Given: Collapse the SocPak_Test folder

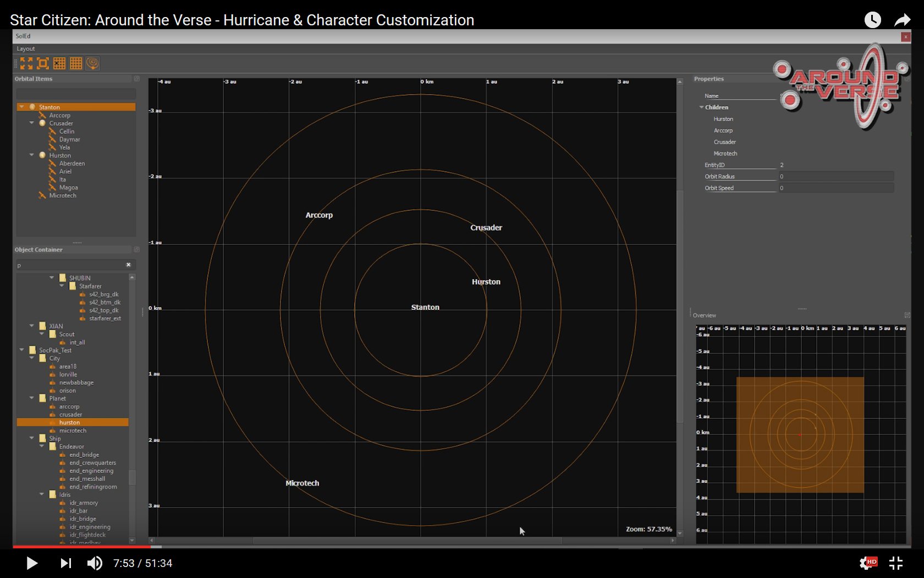Looking at the screenshot, I should tap(21, 350).
